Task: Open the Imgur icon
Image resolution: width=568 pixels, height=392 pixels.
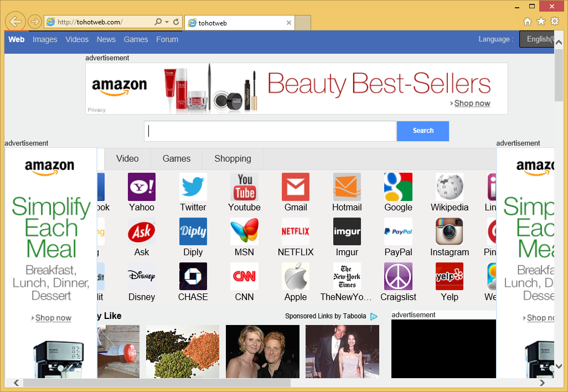Action: click(347, 231)
